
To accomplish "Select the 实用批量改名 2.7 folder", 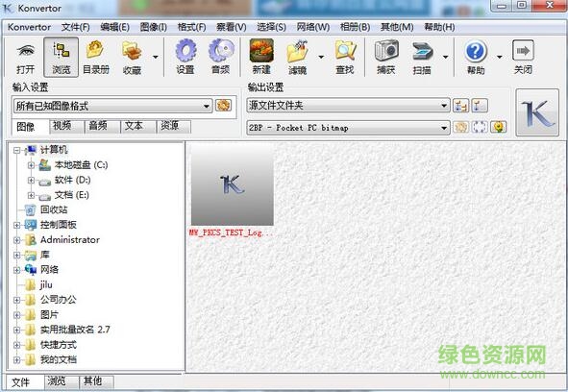I will [75, 330].
